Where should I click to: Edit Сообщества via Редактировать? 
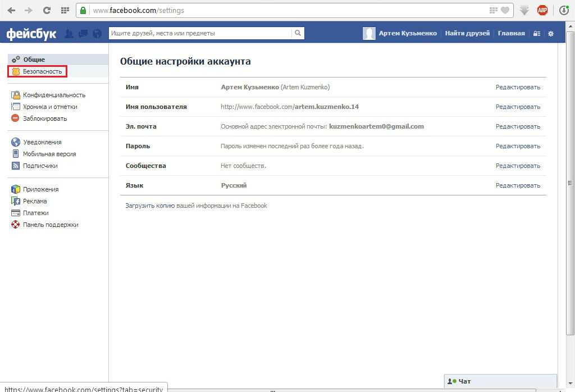point(518,166)
